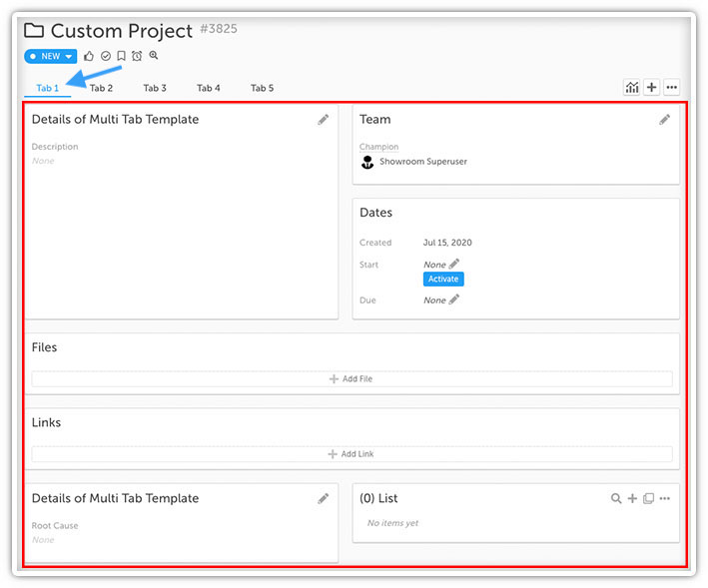Screen dimensions: 708x588
Task: Edit the Start date using its pencil
Action: tap(454, 264)
